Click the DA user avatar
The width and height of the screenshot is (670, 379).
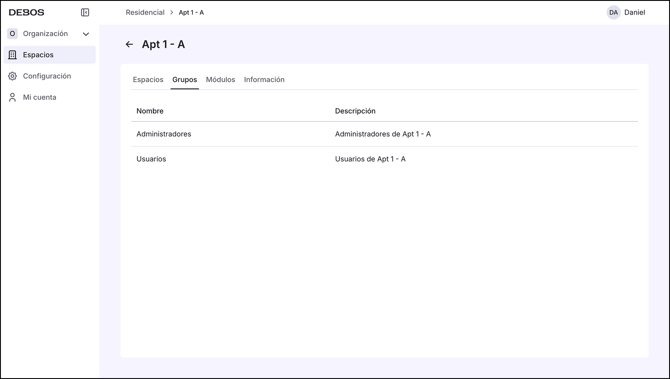614,12
